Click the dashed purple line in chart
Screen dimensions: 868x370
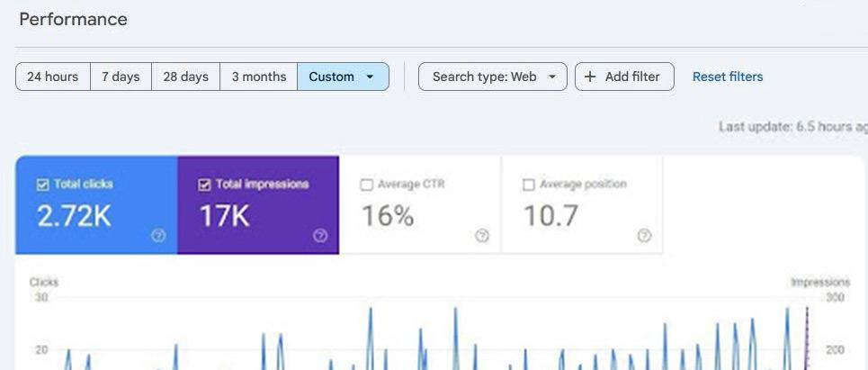(807, 342)
